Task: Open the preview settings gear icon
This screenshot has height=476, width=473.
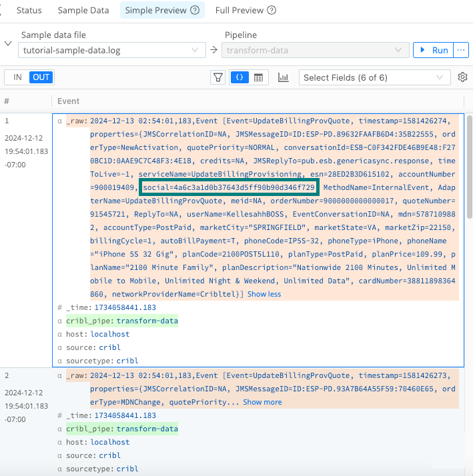Action: click(462, 77)
